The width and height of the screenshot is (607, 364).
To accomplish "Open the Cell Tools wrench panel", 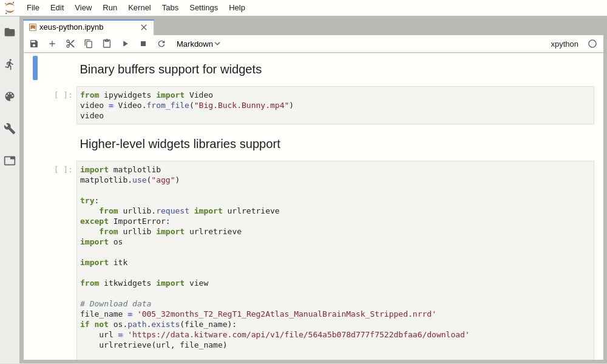I will (x=10, y=129).
